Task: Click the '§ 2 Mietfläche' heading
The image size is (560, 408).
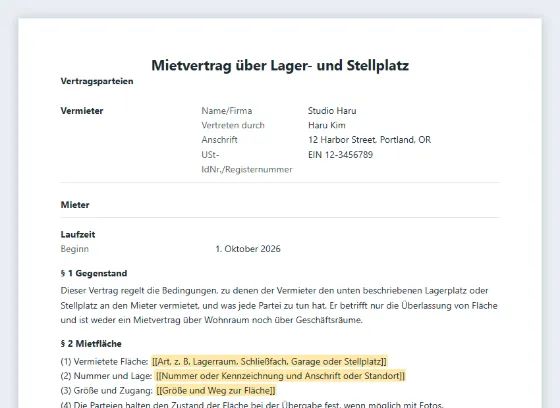Action: (91, 344)
